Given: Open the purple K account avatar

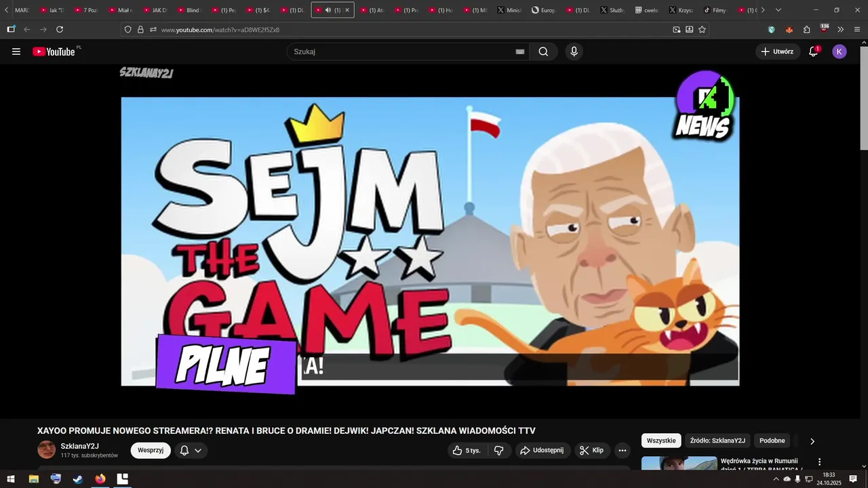Looking at the screenshot, I should click(x=840, y=52).
